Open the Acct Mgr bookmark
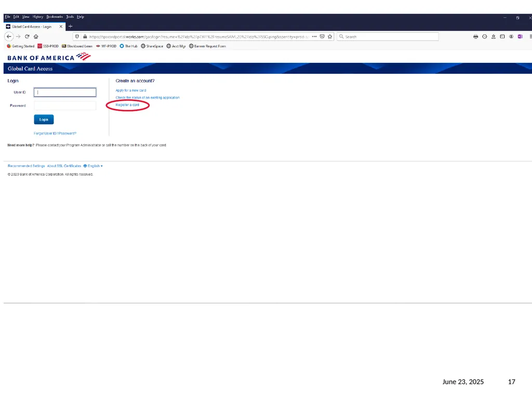The width and height of the screenshot is (532, 399). pyautogui.click(x=176, y=46)
